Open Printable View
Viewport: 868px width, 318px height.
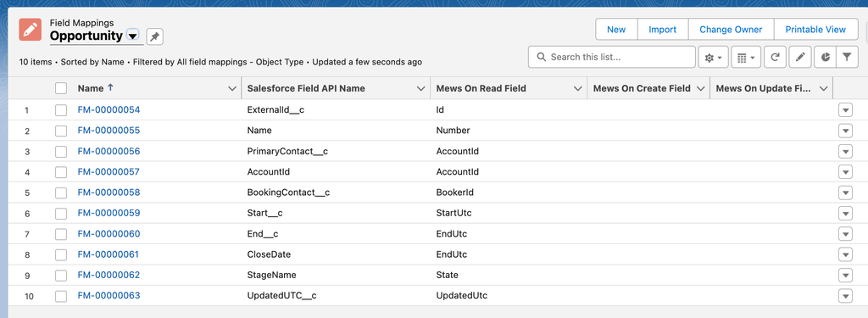tap(815, 30)
